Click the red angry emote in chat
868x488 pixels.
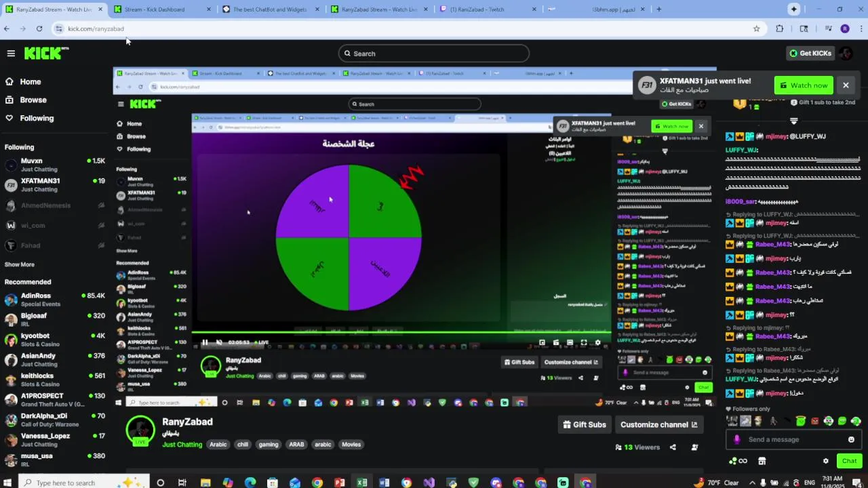tap(814, 421)
